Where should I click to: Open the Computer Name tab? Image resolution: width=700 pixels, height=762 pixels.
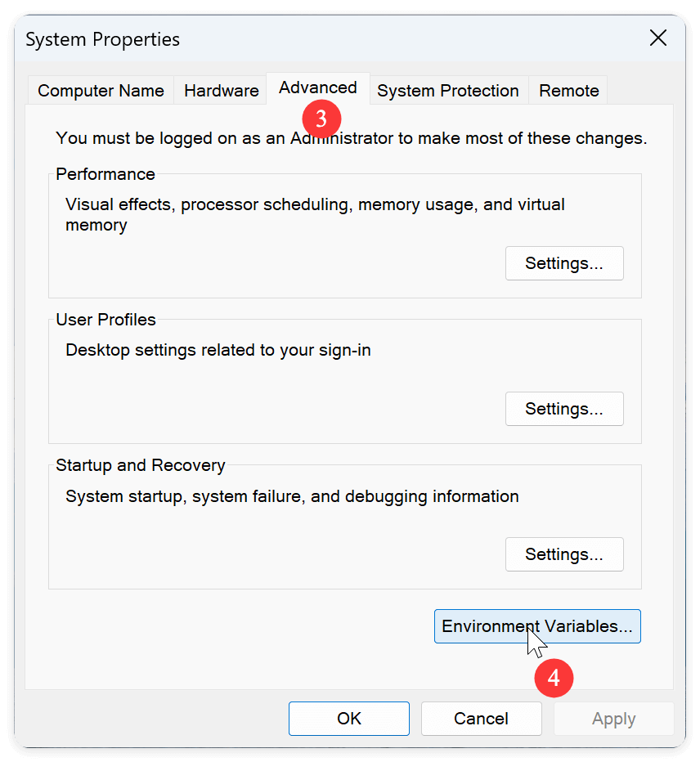100,91
